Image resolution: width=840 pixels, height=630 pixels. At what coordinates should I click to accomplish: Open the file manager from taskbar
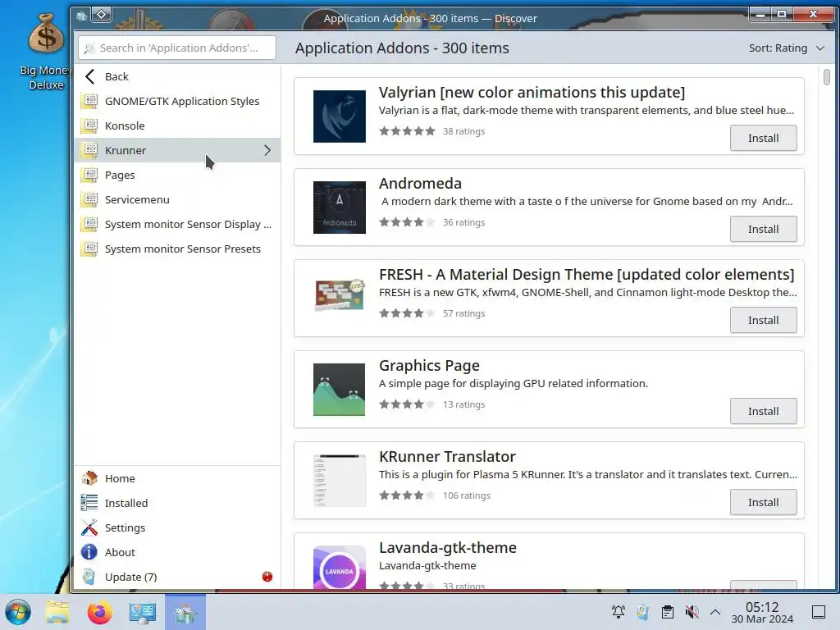[57, 612]
